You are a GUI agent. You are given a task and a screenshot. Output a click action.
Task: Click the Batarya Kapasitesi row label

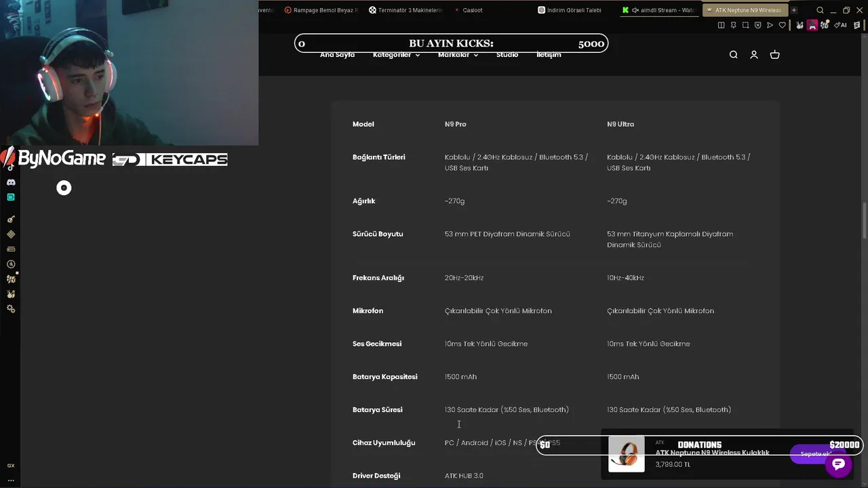click(x=384, y=377)
